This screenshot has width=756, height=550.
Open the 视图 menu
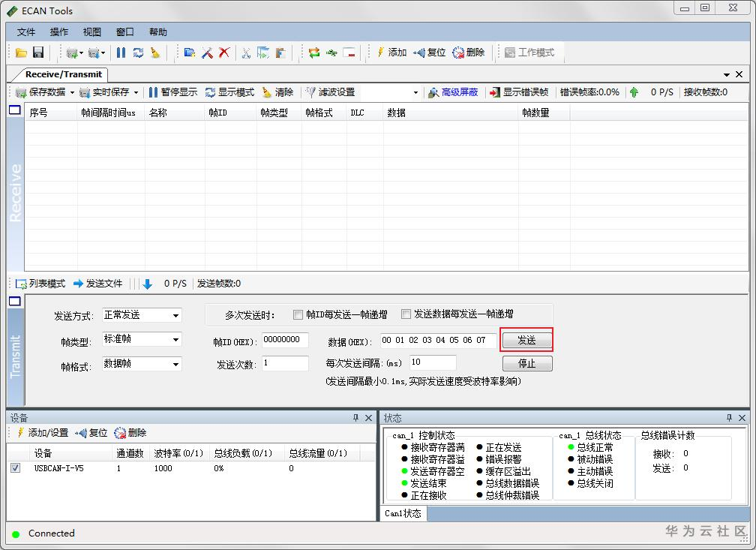(x=92, y=32)
